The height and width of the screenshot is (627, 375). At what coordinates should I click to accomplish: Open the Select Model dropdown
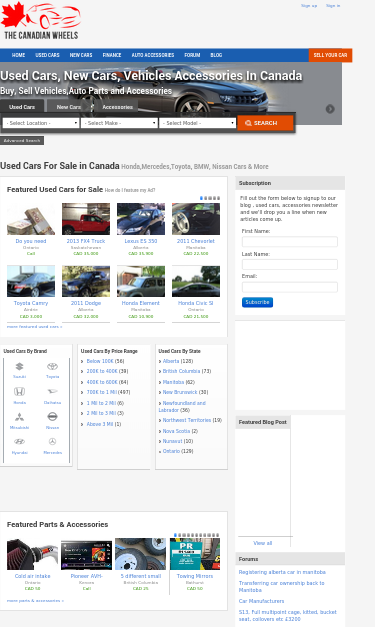pos(197,123)
